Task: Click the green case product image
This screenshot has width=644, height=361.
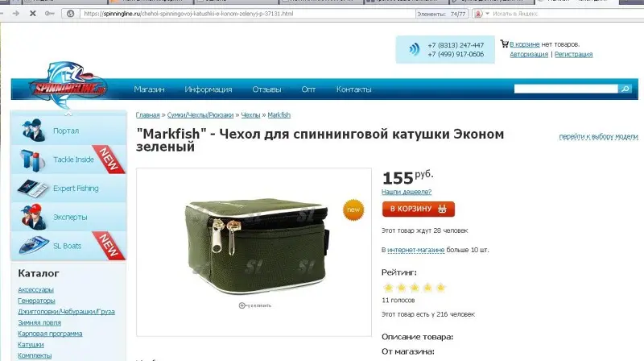Action: 256,245
